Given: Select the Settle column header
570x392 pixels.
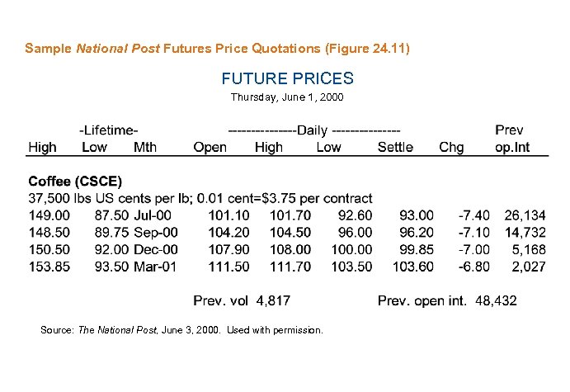Looking at the screenshot, I should coord(395,148).
